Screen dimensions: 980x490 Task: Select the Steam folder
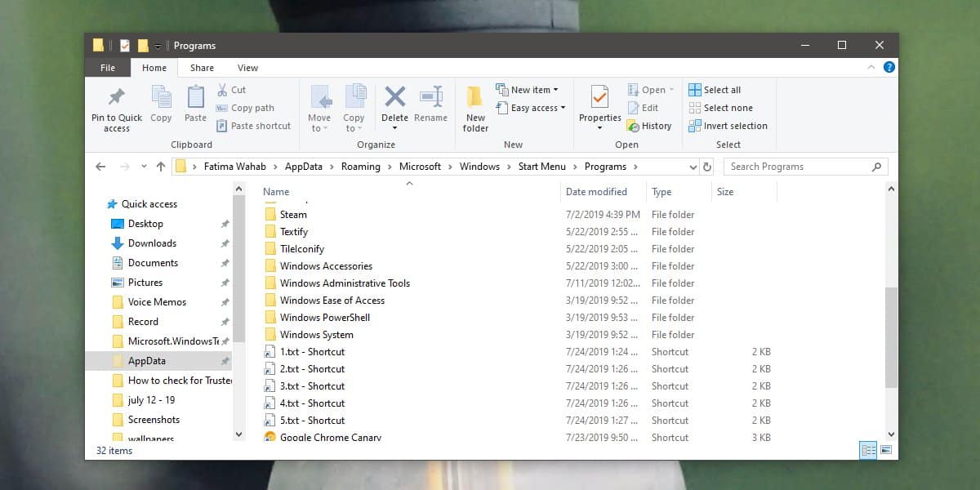click(x=293, y=215)
